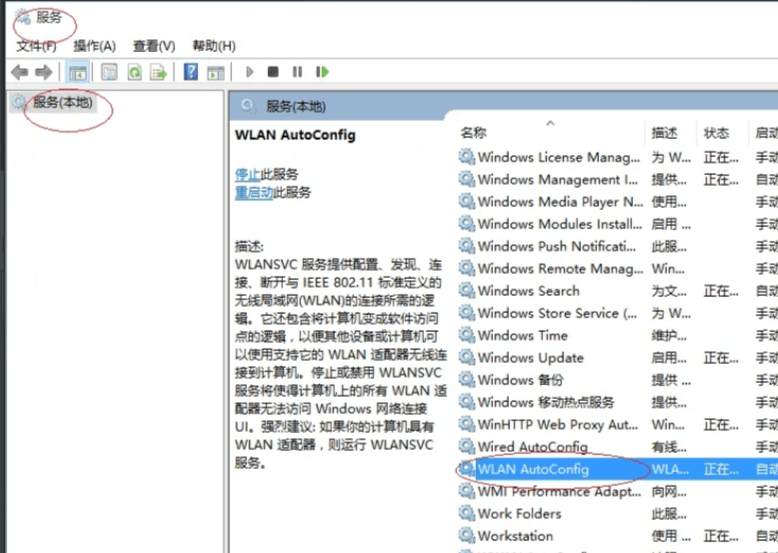Click the Forward arrow toolbar icon
The image size is (778, 553).
click(44, 72)
